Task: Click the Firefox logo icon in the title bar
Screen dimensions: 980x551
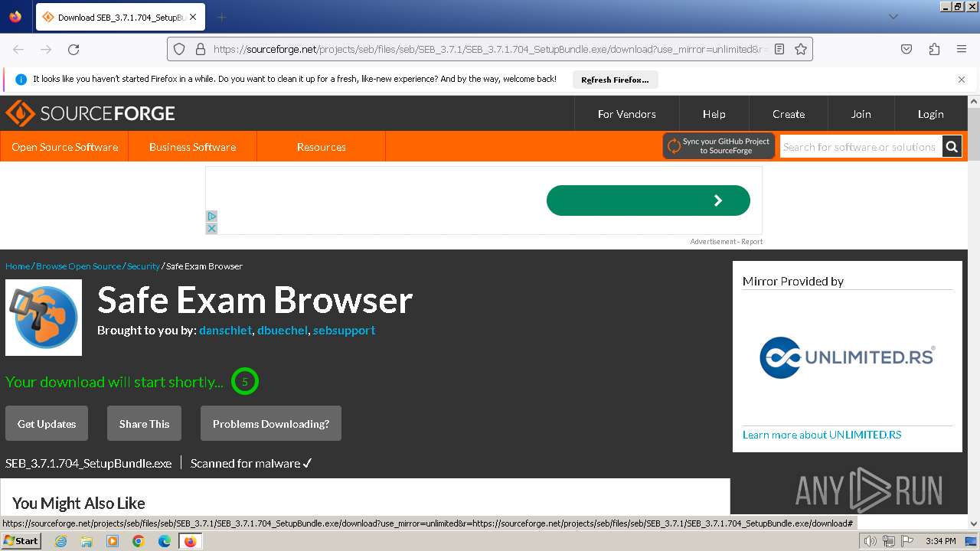Action: coord(15,17)
